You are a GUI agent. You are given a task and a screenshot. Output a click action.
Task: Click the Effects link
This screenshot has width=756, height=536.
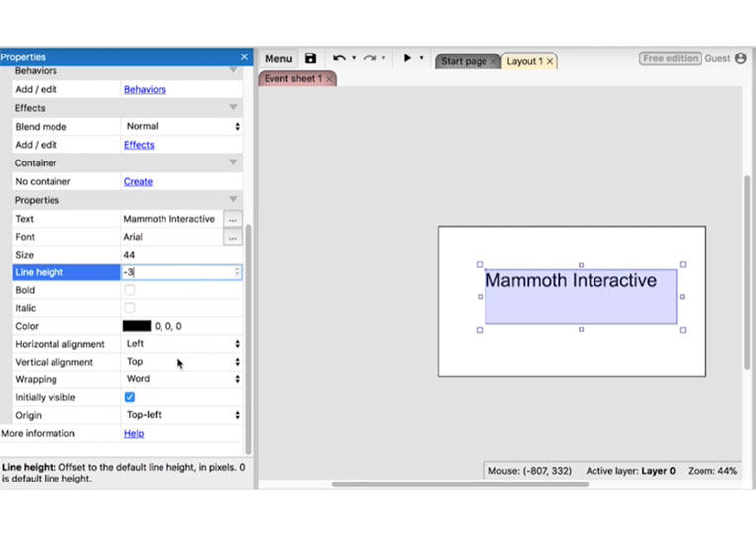(x=139, y=145)
